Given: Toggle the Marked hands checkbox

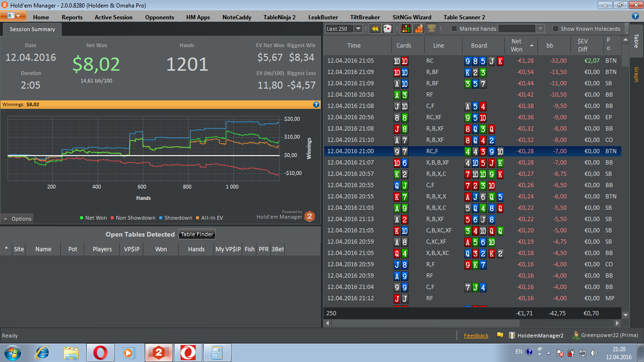Looking at the screenshot, I should point(454,29).
